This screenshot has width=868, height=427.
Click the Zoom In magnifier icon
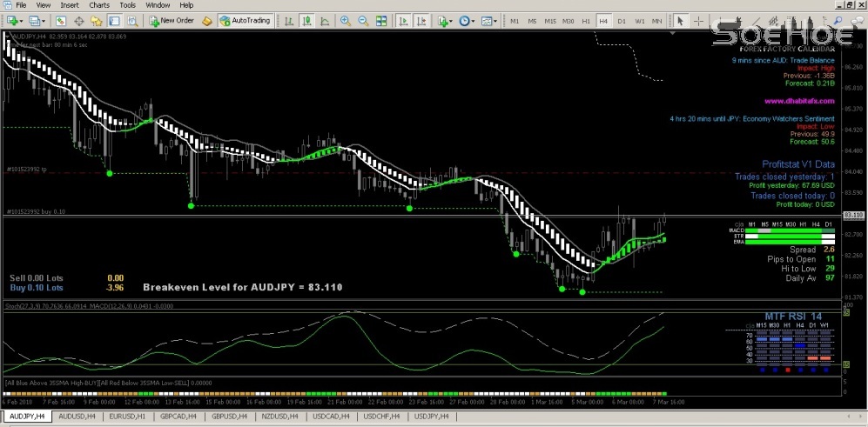coord(347,20)
